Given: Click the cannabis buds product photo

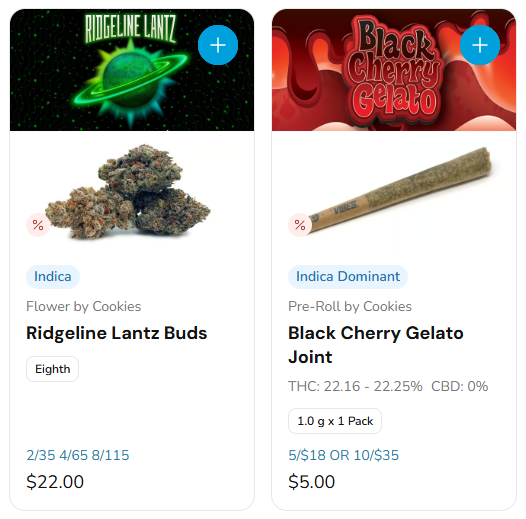Looking at the screenshot, I should click(x=128, y=192).
